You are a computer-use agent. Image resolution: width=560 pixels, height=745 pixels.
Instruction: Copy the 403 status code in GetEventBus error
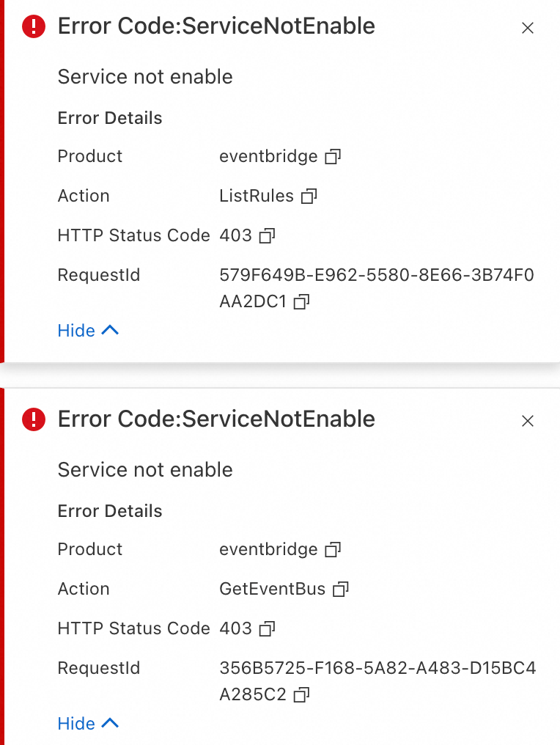pyautogui.click(x=267, y=628)
